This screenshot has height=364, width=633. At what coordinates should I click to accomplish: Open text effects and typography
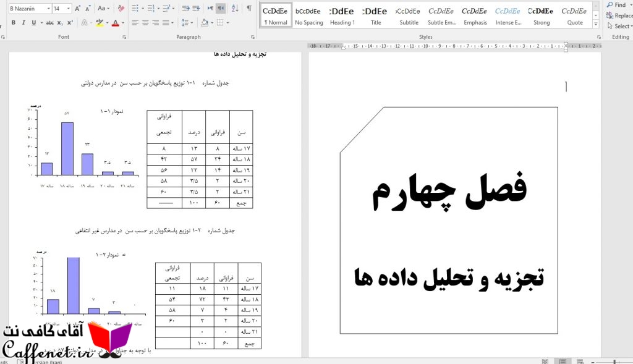(84, 23)
